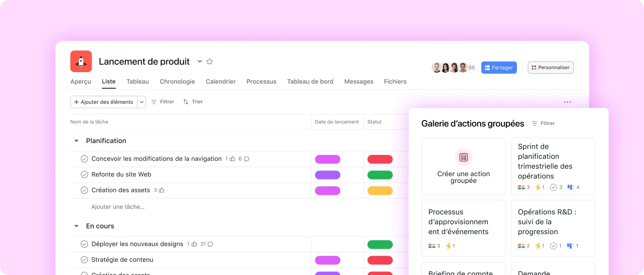The height and width of the screenshot is (275, 644).
Task: Open the Ajouter des éléments dropdown arrow
Action: (142, 102)
